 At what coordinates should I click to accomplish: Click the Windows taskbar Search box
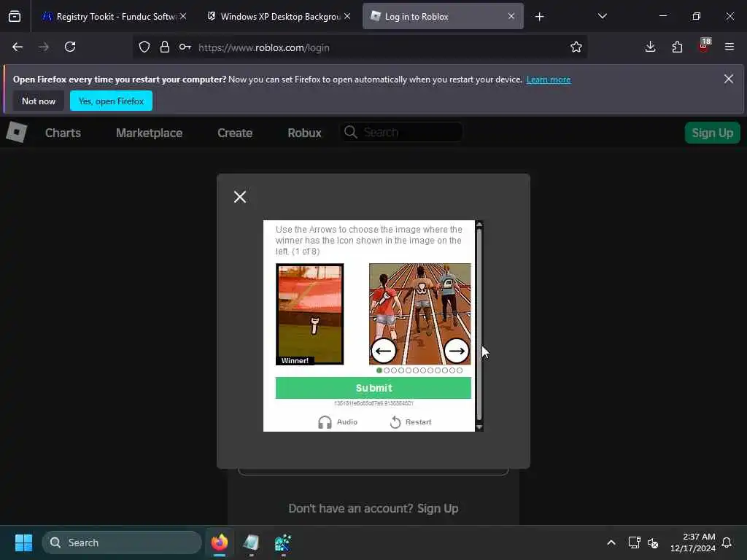[x=122, y=542]
